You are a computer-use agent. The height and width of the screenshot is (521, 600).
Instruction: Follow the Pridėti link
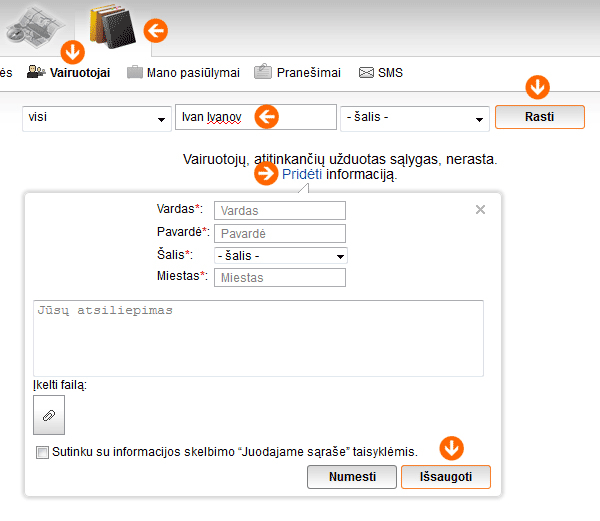click(302, 174)
